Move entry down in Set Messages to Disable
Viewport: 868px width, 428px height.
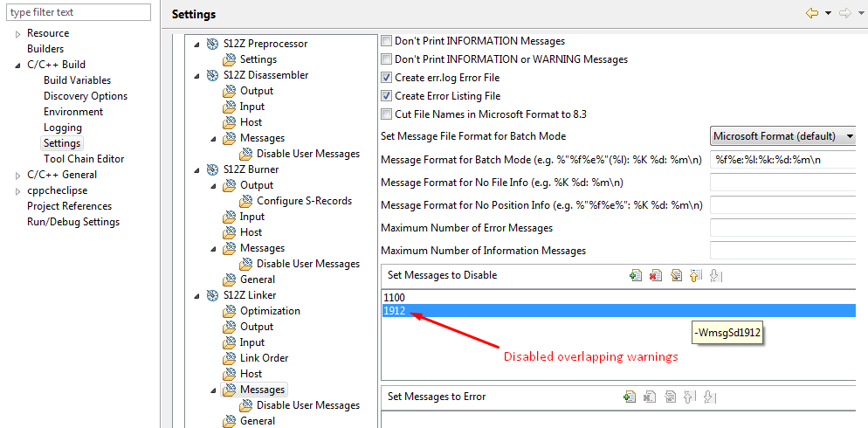(x=716, y=275)
